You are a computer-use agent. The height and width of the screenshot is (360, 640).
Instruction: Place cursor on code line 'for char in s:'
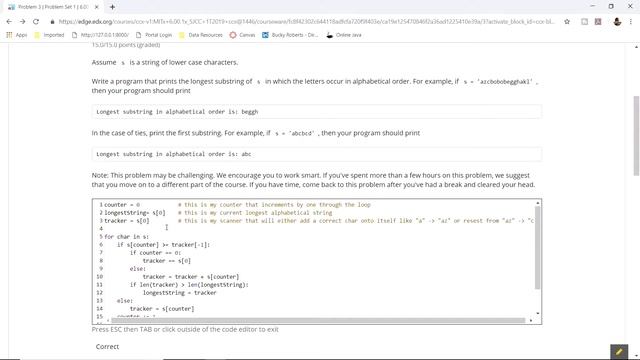127,237
